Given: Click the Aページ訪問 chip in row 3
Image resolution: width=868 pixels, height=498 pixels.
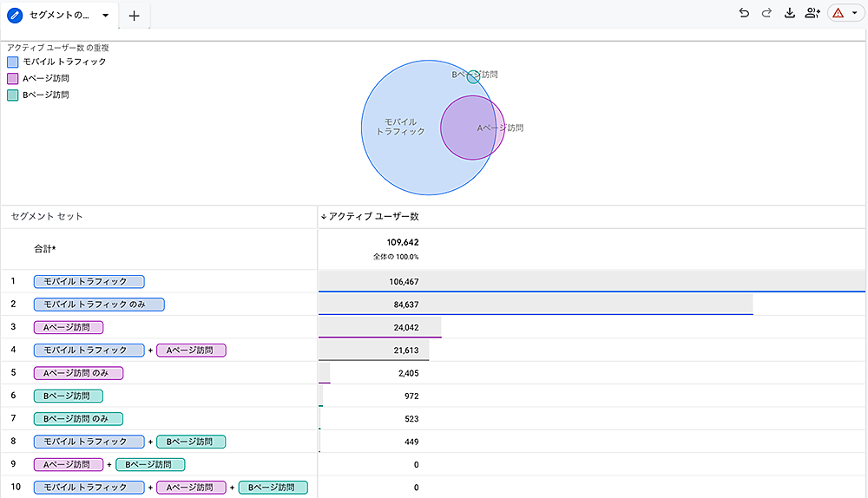Looking at the screenshot, I should pyautogui.click(x=69, y=327).
